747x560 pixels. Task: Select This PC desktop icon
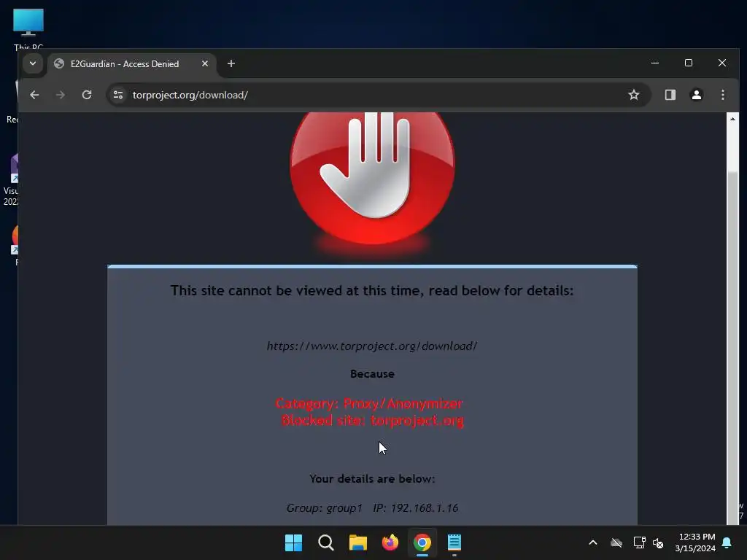click(28, 28)
